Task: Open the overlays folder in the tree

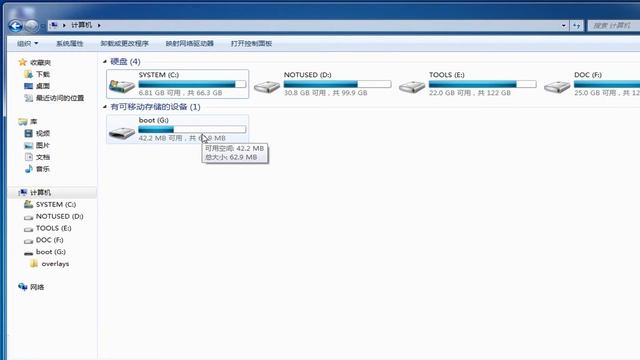Action: click(50, 264)
